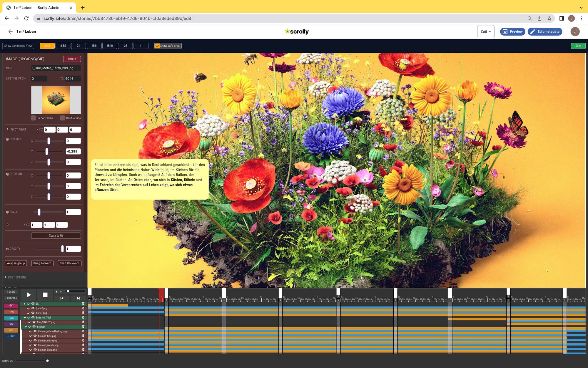This screenshot has width=588, height=368.
Task: Select the 16:9 aspect ratio tab
Action: 94,46
